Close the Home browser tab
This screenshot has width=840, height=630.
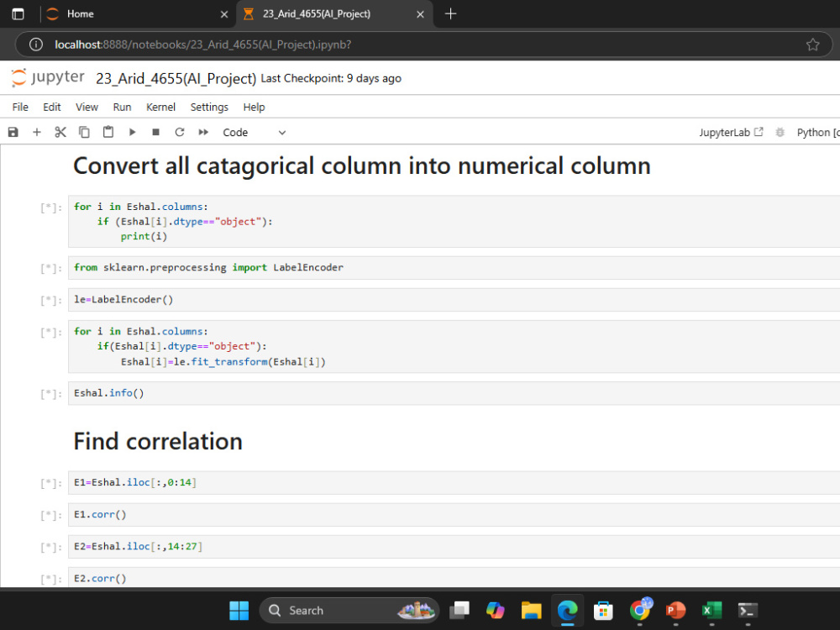click(224, 14)
